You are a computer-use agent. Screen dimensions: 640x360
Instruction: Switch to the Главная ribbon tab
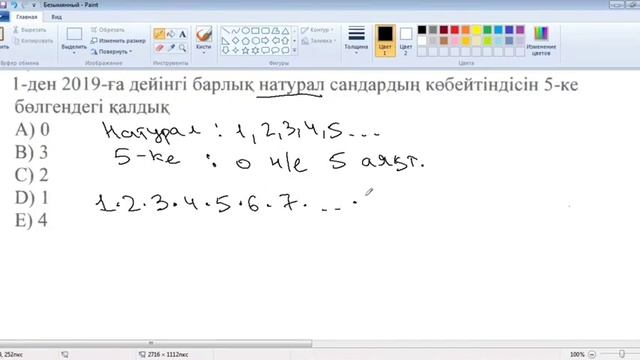click(x=27, y=17)
